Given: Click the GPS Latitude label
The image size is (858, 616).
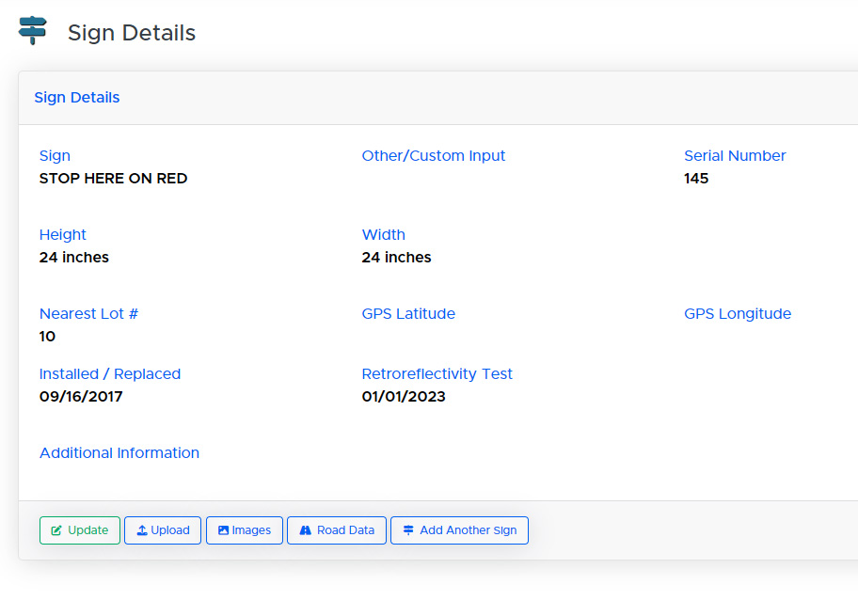Looking at the screenshot, I should point(408,314).
